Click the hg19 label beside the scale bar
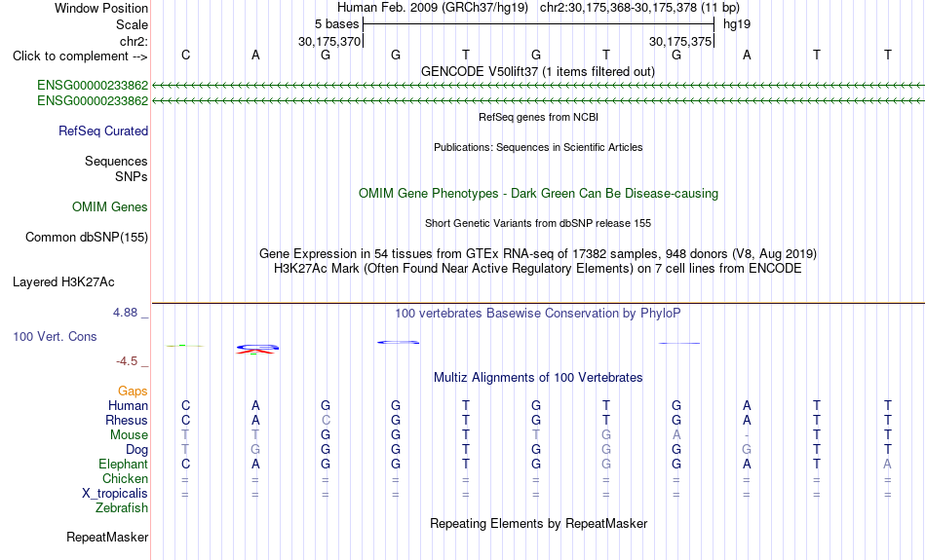Image resolution: width=926 pixels, height=560 pixels. pos(737,24)
